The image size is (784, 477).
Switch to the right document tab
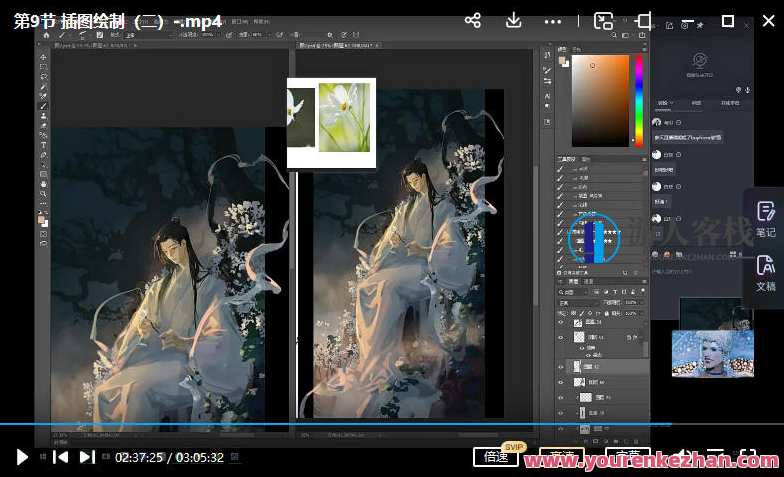click(x=337, y=45)
